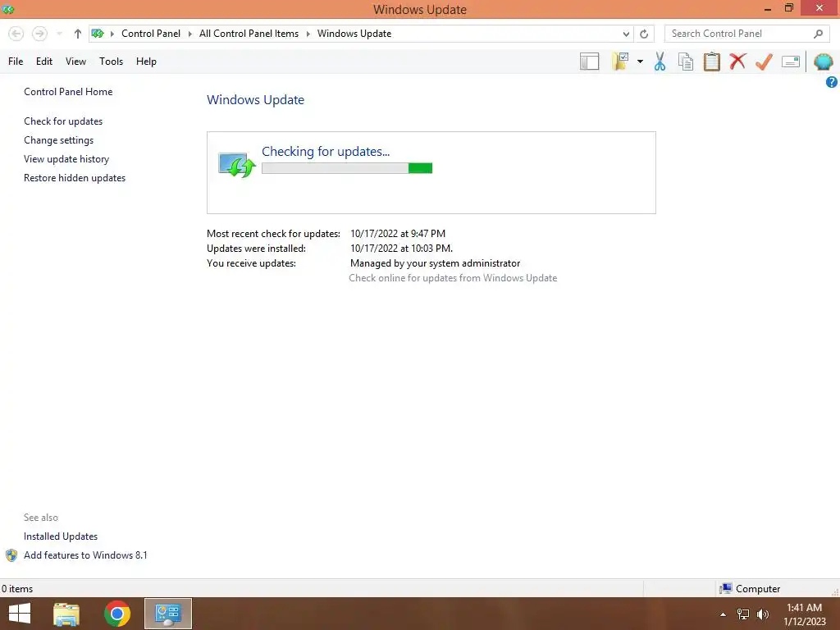This screenshot has height=630, width=840.
Task: Click the network tray icon
Action: coord(743,614)
